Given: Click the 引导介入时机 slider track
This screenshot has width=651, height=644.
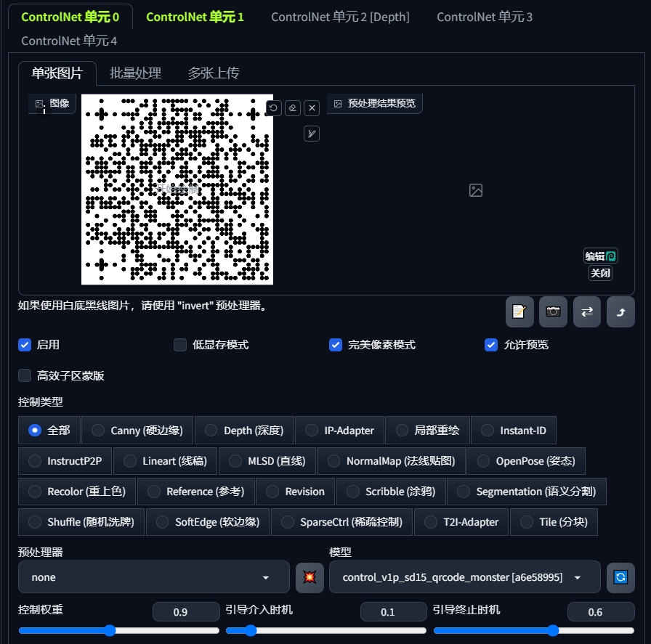Looking at the screenshot, I should click(x=326, y=631).
